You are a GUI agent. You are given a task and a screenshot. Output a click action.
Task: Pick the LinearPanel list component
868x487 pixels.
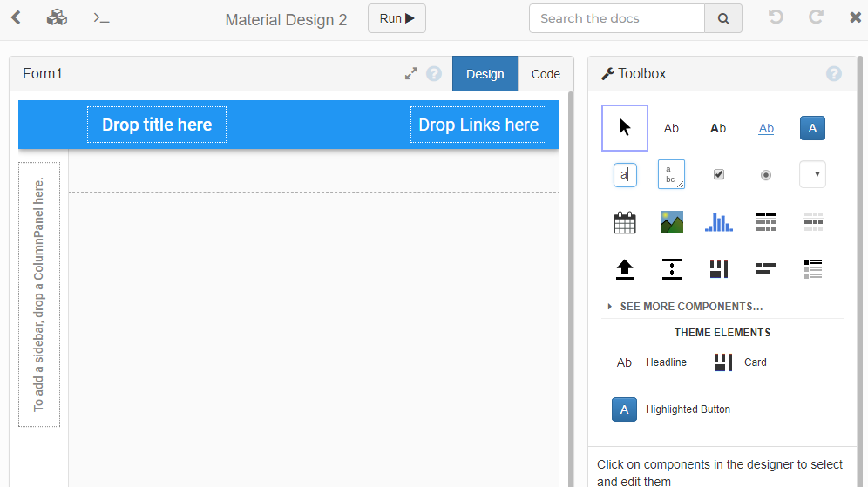click(x=812, y=269)
